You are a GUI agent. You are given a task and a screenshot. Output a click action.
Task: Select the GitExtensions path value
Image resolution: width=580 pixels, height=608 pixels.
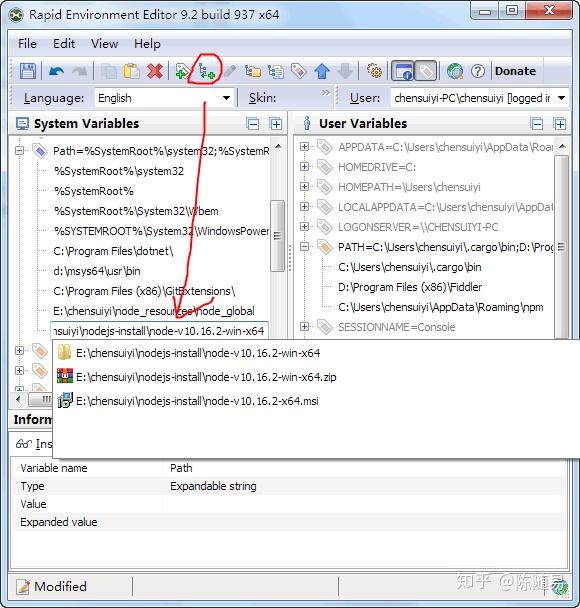(144, 291)
